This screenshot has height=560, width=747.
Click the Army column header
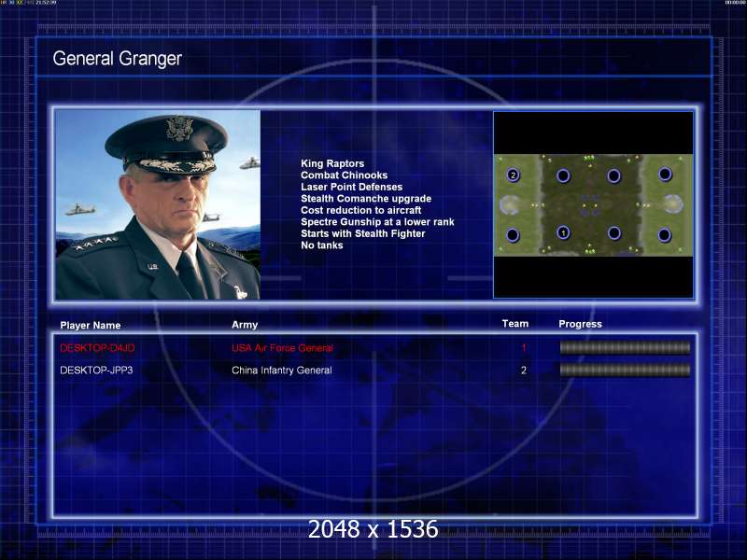[245, 325]
